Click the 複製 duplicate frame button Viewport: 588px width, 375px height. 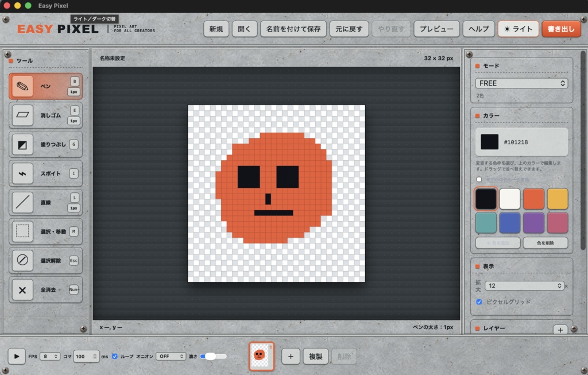315,356
